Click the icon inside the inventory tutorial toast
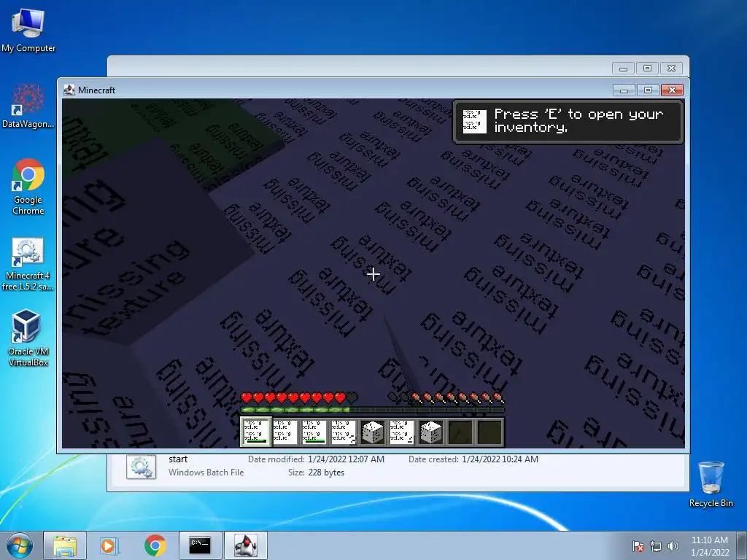The height and width of the screenshot is (560, 747). click(474, 121)
